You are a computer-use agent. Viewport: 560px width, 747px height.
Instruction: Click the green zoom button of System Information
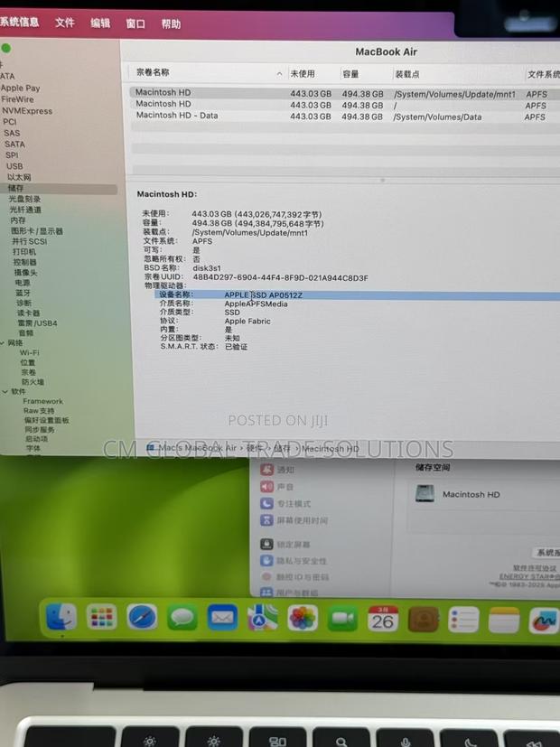tap(6, 48)
